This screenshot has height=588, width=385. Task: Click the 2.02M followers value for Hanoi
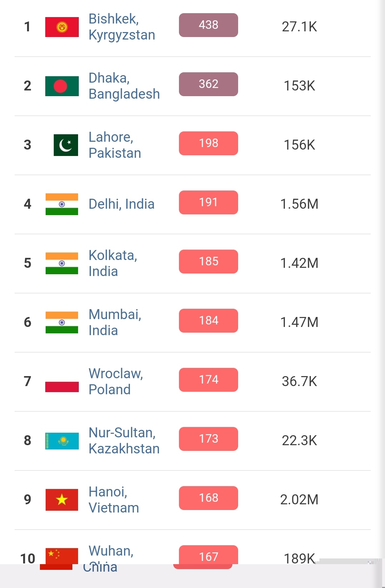click(x=299, y=500)
